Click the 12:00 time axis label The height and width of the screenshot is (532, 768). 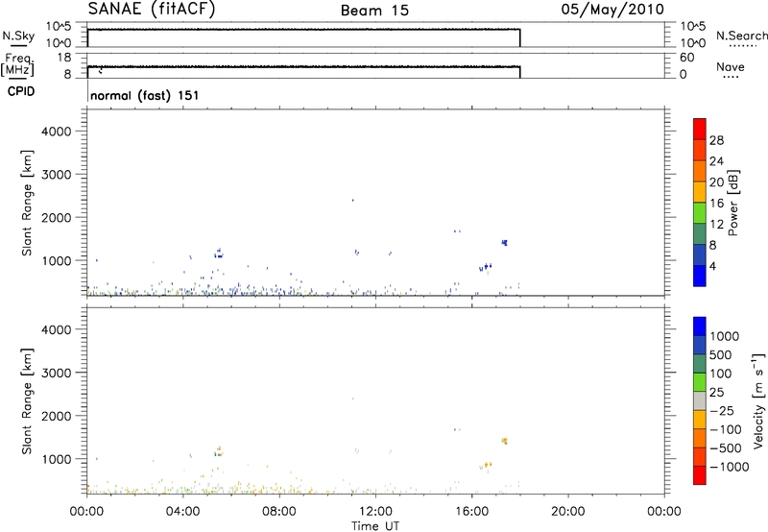[375, 512]
